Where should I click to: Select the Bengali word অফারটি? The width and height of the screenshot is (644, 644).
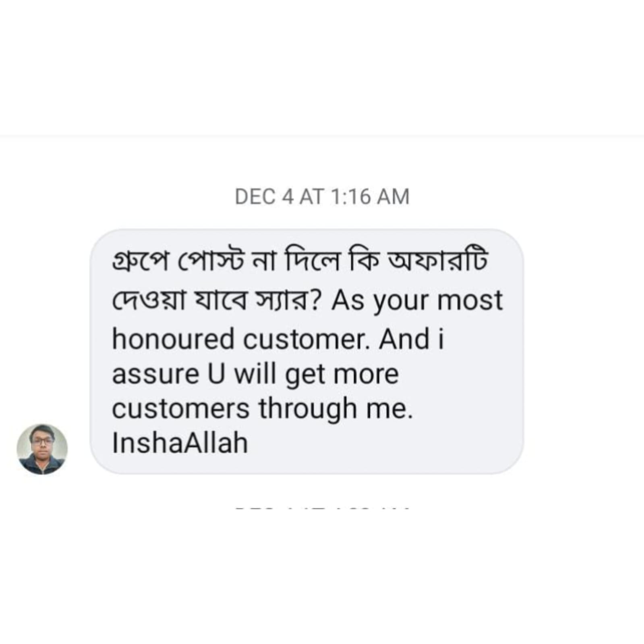(437, 261)
